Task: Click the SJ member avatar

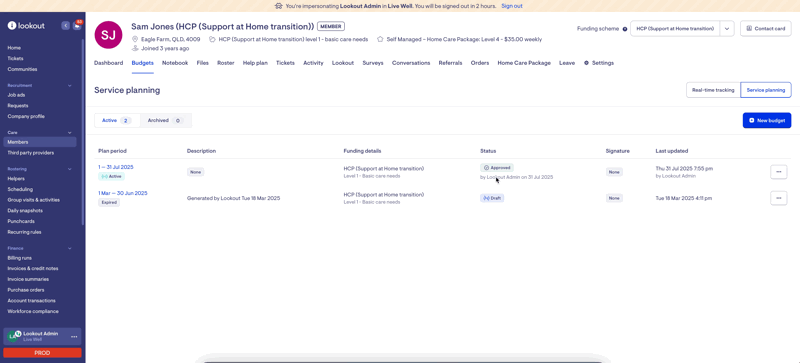Action: (x=108, y=35)
